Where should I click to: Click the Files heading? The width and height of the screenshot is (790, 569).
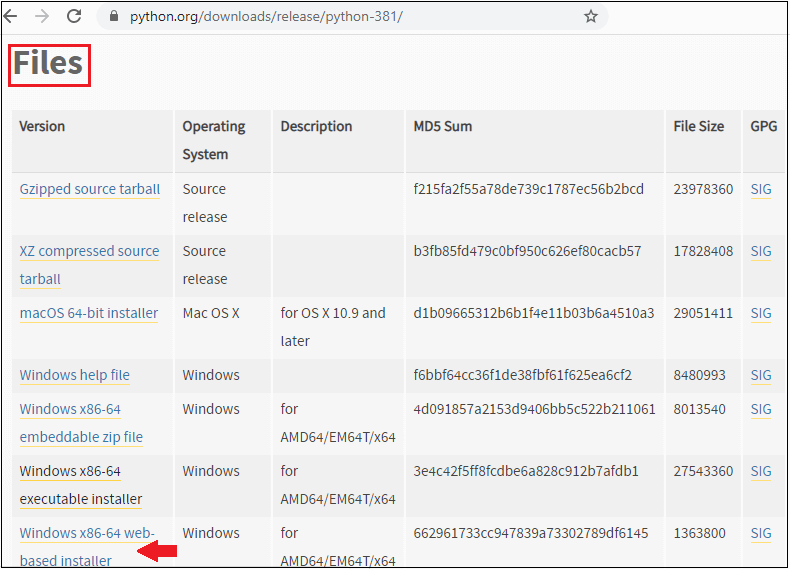(48, 64)
